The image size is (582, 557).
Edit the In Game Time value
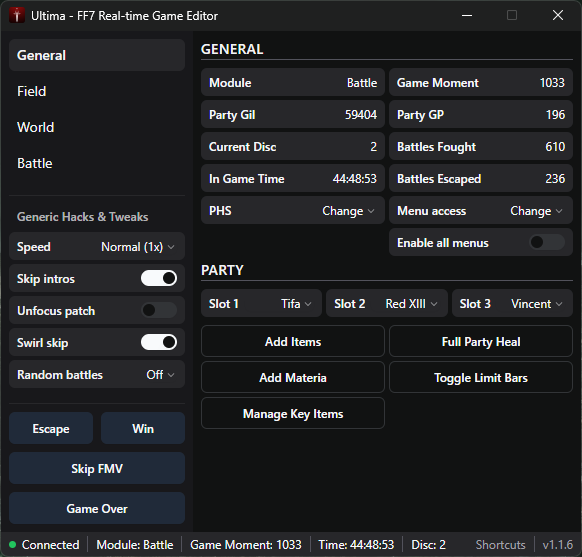tap(354, 178)
